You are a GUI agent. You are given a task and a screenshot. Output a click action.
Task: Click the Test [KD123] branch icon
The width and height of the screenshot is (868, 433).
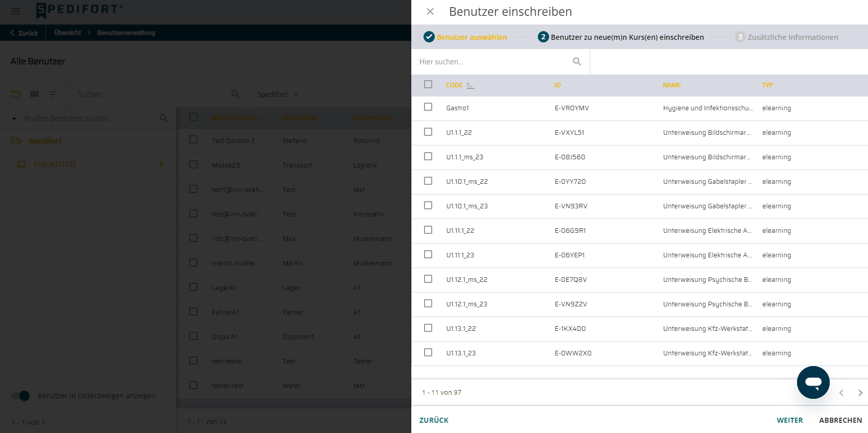pyautogui.click(x=21, y=164)
